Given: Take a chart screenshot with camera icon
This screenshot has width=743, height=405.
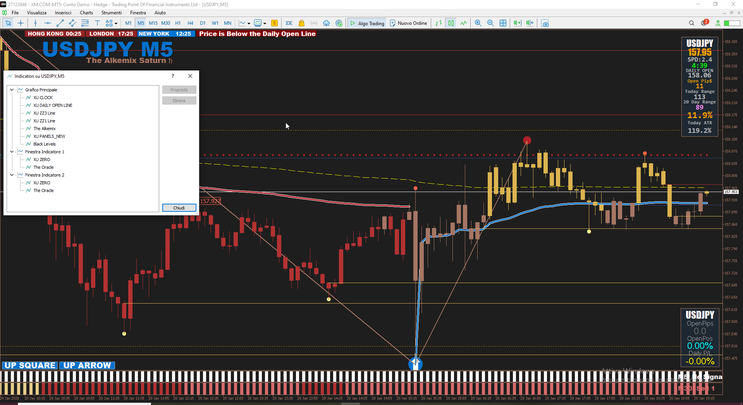Looking at the screenshot, I should click(x=545, y=23).
